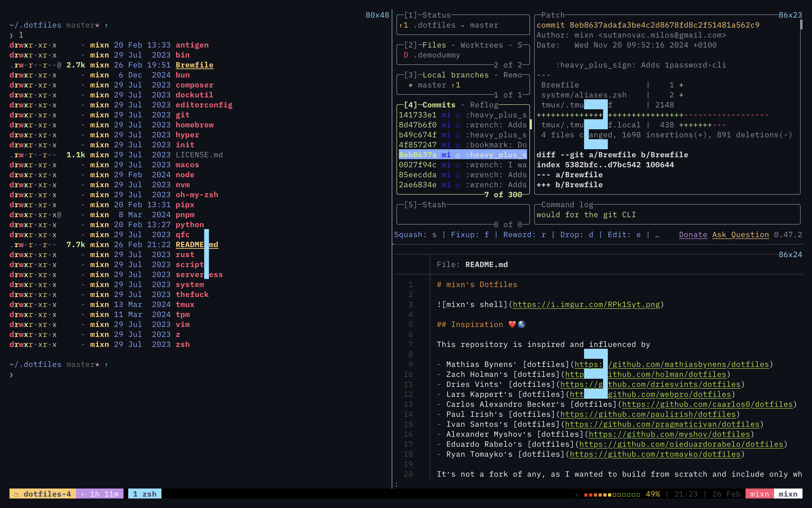Screen dimensions: 812x508
Task: Click the Brewfile entry in file listing
Action: 194,65
